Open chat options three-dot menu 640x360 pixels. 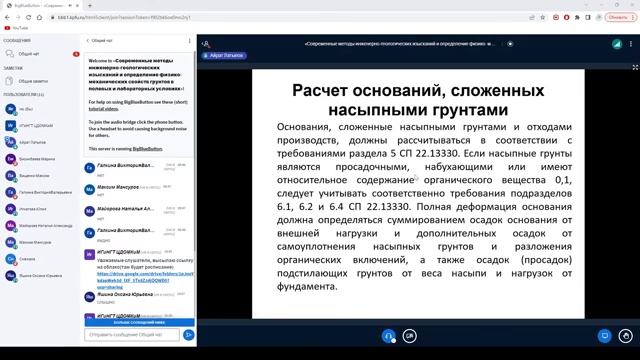[189, 41]
